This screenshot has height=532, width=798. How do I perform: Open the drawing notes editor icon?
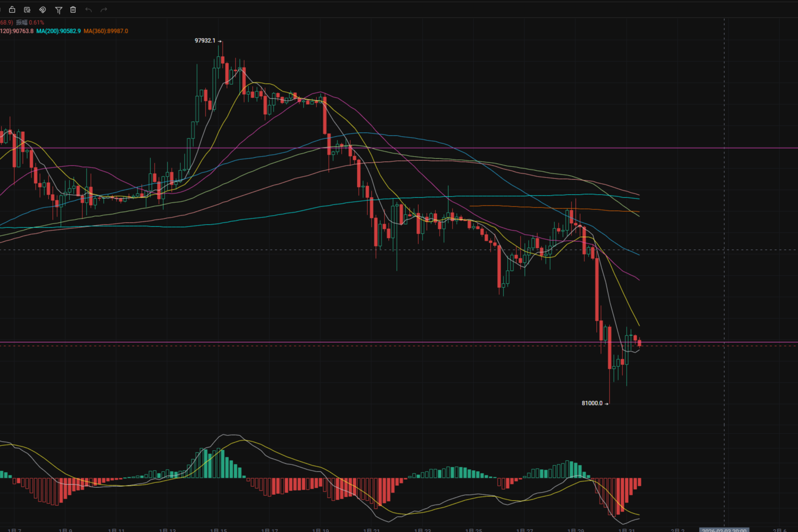(x=27, y=10)
